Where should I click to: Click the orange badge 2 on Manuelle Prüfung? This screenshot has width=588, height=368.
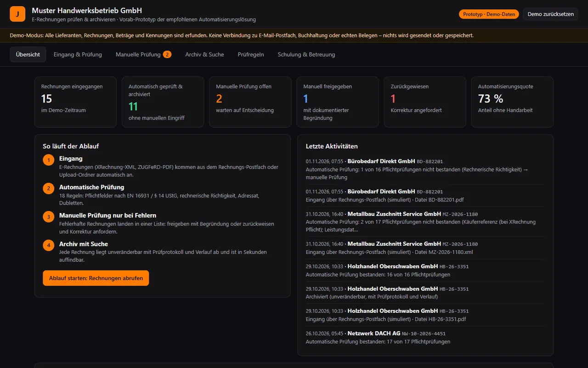167,54
